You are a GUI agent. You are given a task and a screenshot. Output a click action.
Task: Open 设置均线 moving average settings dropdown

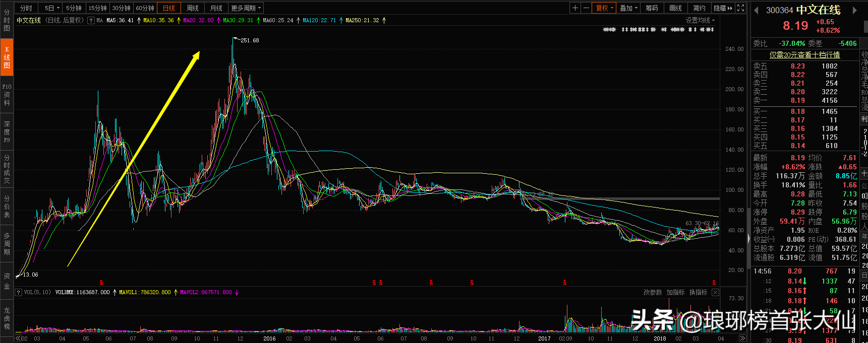[700, 20]
